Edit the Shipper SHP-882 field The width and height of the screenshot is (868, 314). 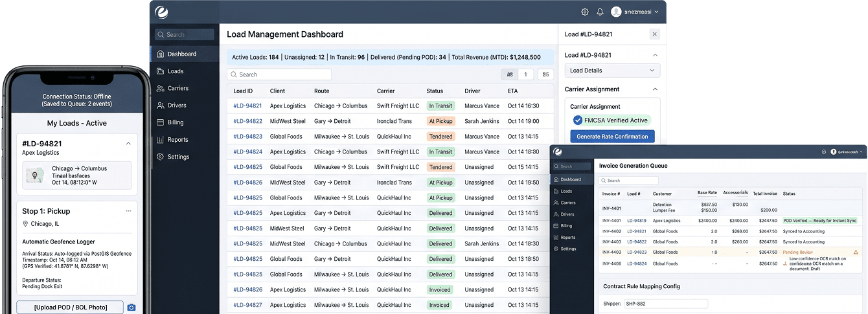[665, 303]
